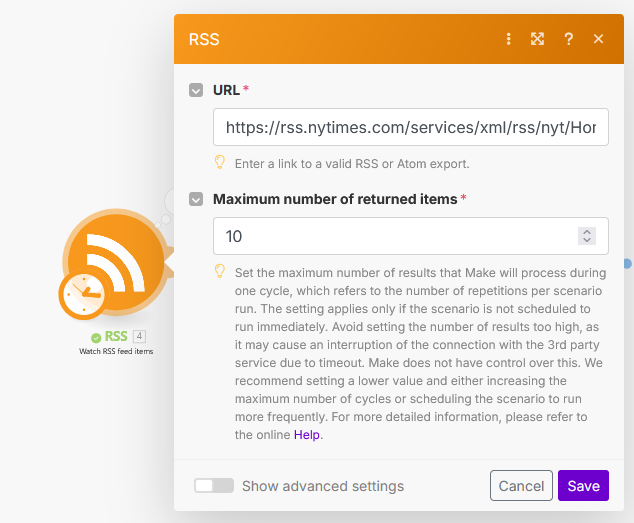Viewport: 634px width, 523px height.
Task: Click the 'Show advanced settings' label
Action: (323, 486)
